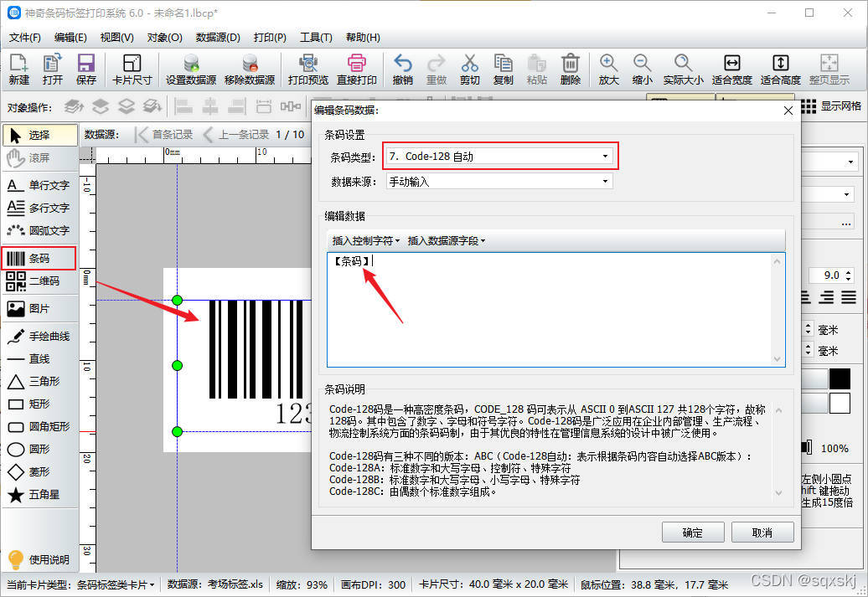Open 对象(O) menu
Screen dimensions: 868x597
164,37
